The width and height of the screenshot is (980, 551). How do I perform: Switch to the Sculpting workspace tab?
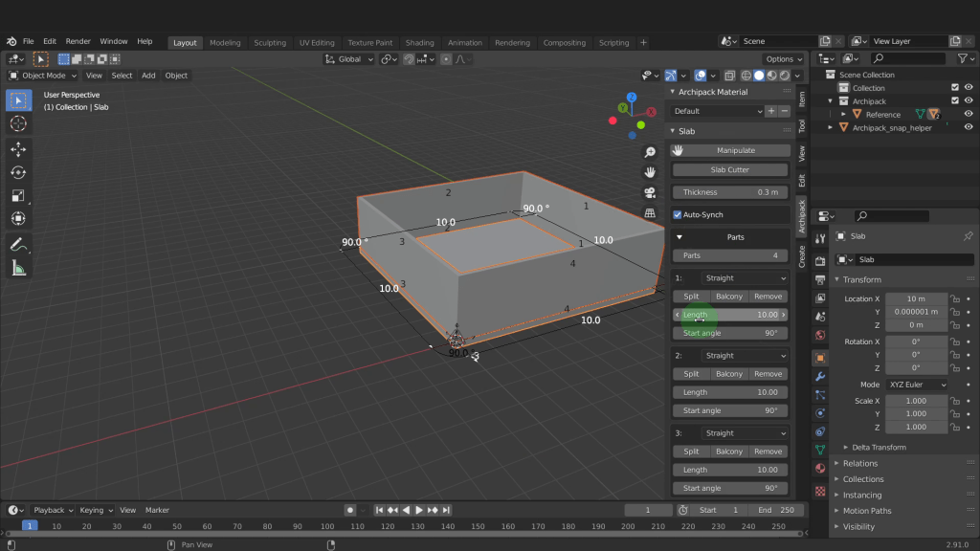(x=269, y=42)
